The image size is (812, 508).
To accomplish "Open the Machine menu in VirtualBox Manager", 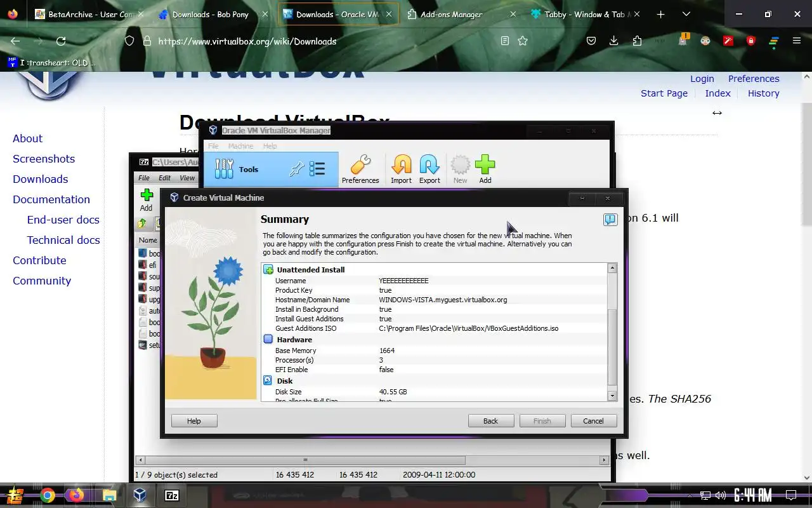I will 240,146.
